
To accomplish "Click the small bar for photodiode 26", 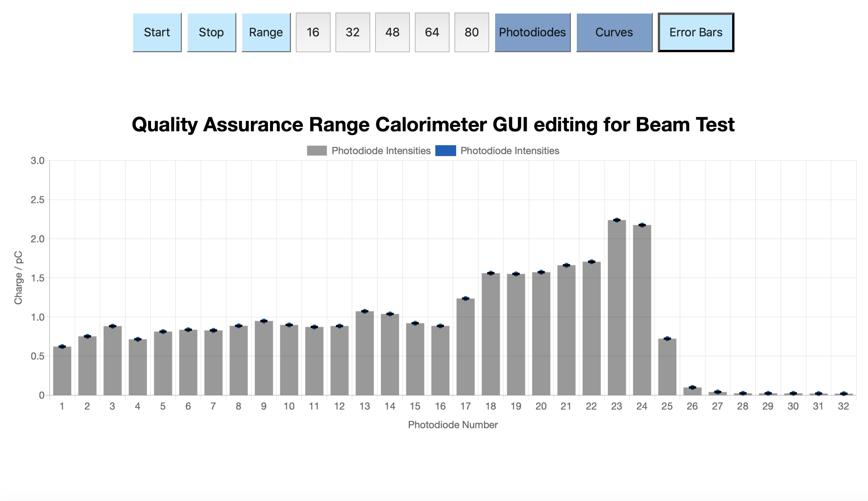I will point(692,391).
